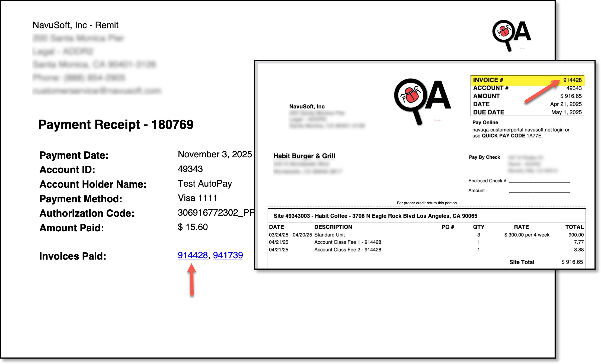The width and height of the screenshot is (601, 364).
Task: Click the QUICK PAY CODE 1A77E text
Action: point(511,136)
